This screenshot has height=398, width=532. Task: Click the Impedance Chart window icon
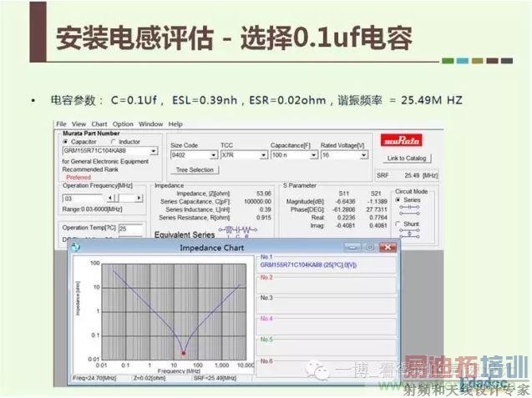(75, 247)
